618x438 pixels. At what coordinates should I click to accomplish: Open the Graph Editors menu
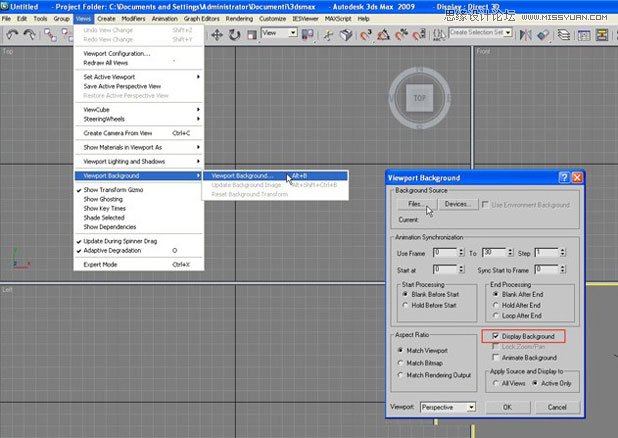202,19
